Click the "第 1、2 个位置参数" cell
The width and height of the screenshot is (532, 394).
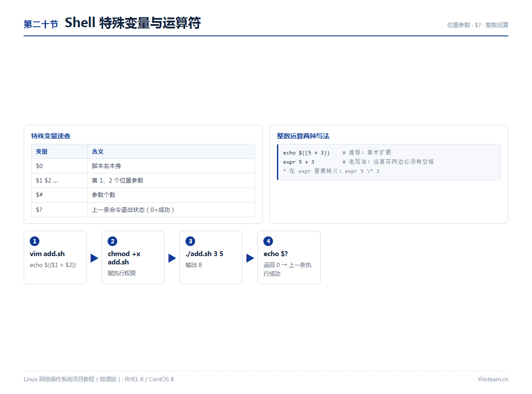tap(171, 180)
